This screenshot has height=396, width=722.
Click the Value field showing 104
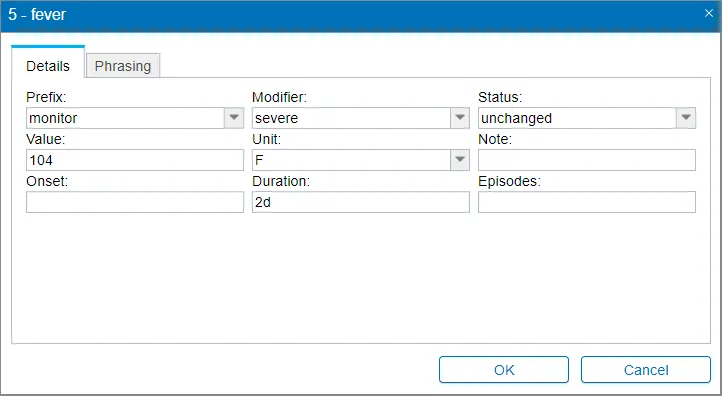click(x=135, y=160)
